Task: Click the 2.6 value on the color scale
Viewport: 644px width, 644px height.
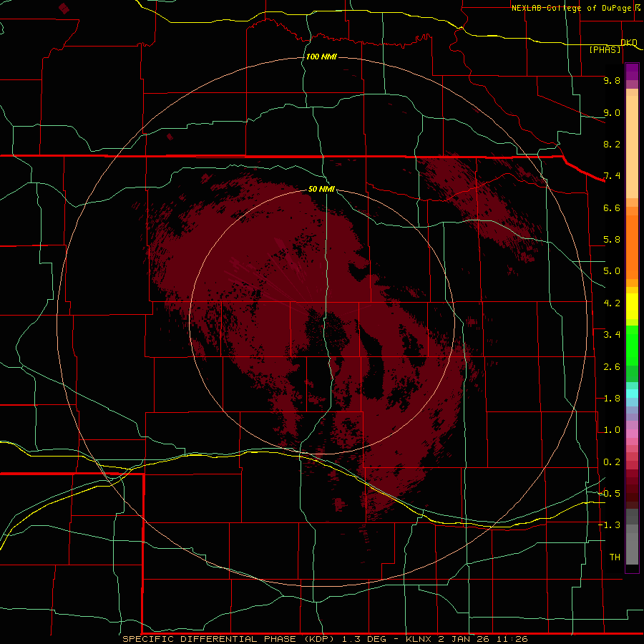Action: click(x=612, y=367)
